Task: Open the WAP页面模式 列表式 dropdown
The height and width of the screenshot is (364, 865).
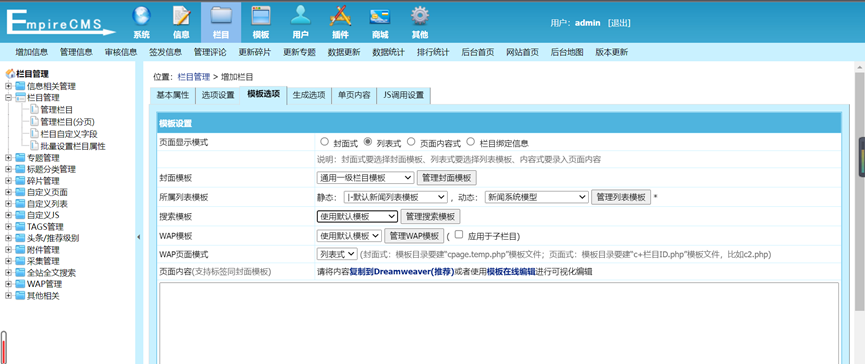Action: tap(337, 254)
